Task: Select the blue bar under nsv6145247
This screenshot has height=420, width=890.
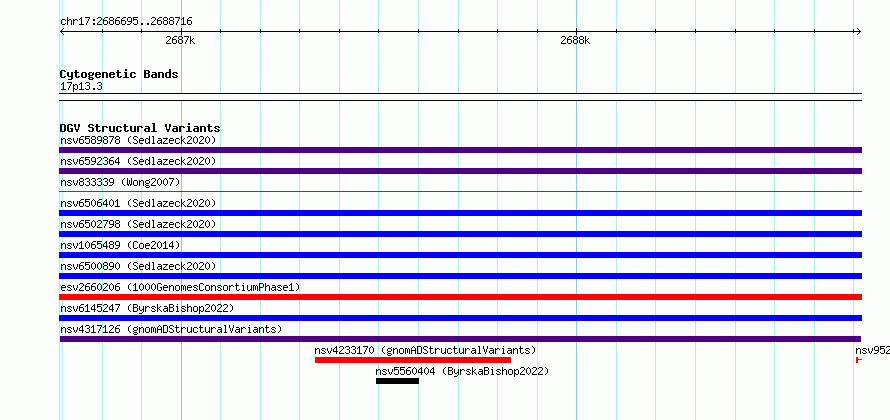Action: coord(460,318)
